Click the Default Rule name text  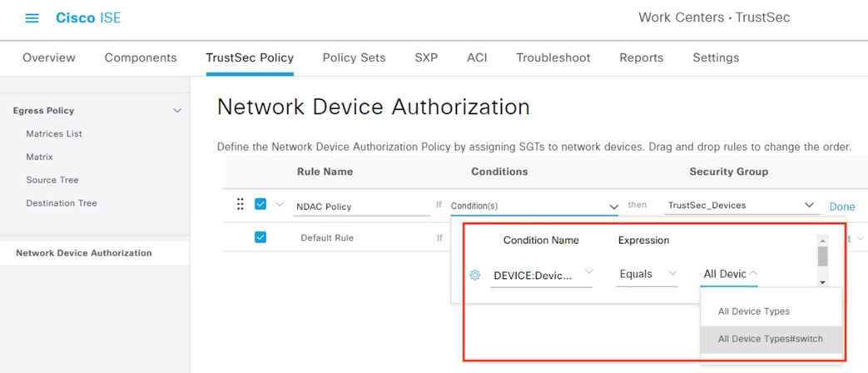coord(327,238)
